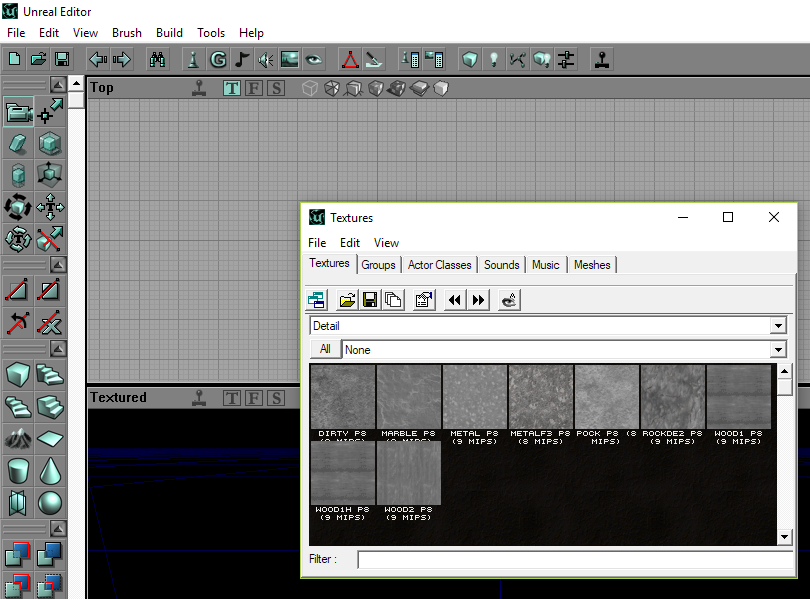810x599 pixels.
Task: Open the Group browser G icon
Action: pyautogui.click(x=218, y=59)
